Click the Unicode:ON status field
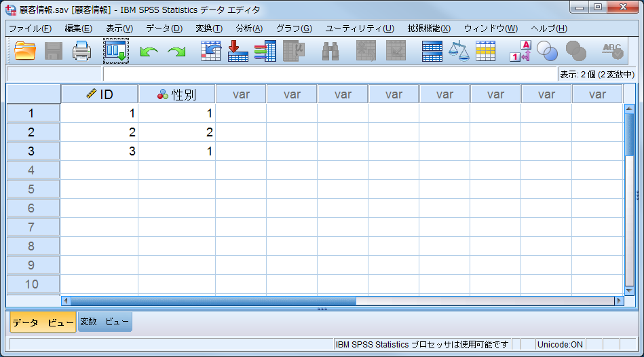Screen dimensions: 644x357 (x=560, y=344)
